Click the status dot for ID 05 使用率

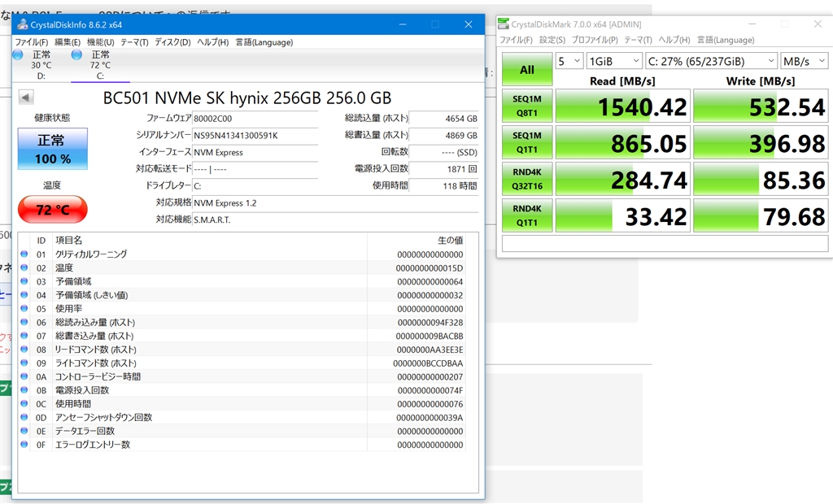24,309
